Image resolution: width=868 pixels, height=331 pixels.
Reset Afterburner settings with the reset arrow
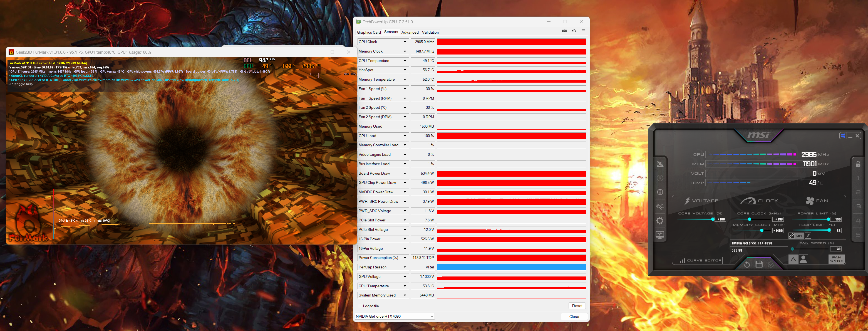point(747,264)
